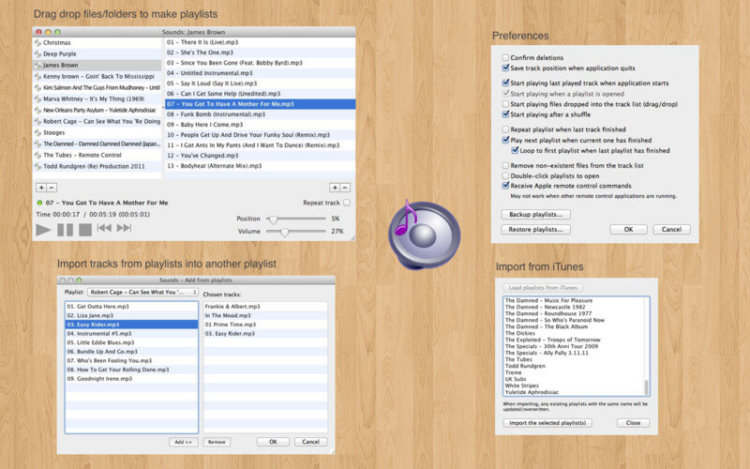Screen dimensions: 750x469
Task: Click icon beside Todd Rundgren (Re) Production 2011
Action: pyautogui.click(x=38, y=166)
